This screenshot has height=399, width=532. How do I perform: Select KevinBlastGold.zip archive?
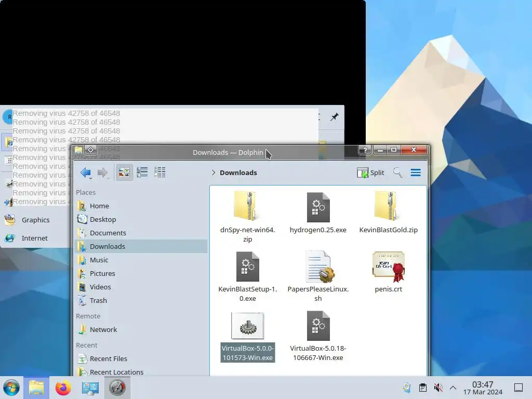[x=389, y=212]
